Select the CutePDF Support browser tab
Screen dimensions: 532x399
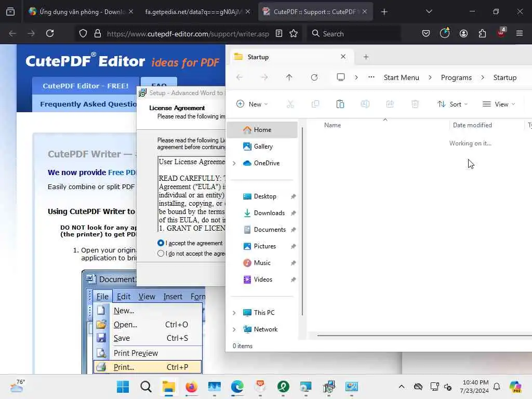click(x=315, y=12)
